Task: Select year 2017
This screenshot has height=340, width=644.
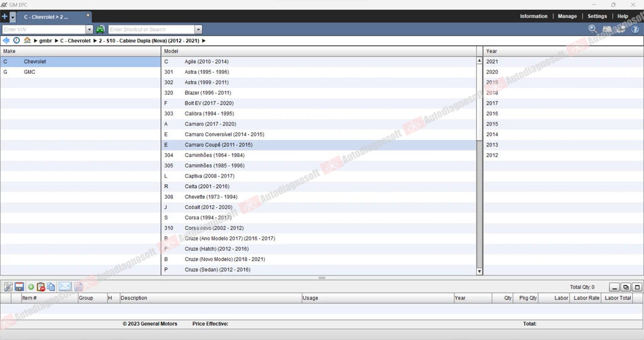Action: pos(563,103)
